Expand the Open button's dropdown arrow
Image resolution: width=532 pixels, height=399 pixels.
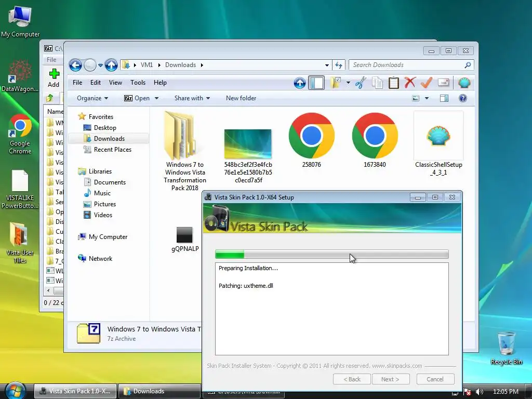point(157,98)
